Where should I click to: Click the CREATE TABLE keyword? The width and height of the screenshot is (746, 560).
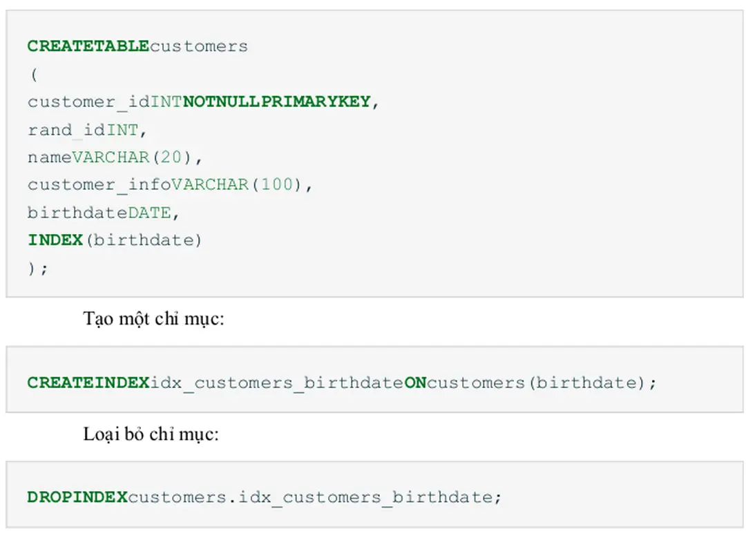88,46
